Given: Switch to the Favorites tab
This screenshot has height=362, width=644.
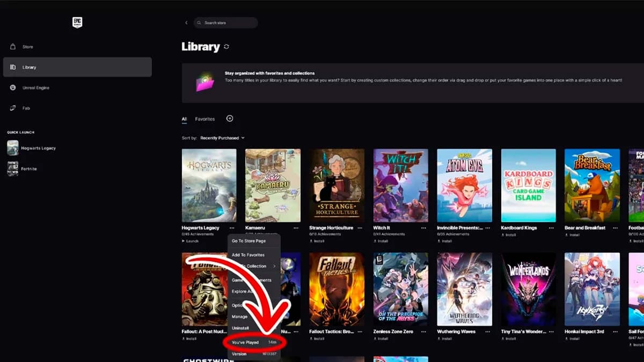Looking at the screenshot, I should [x=204, y=119].
